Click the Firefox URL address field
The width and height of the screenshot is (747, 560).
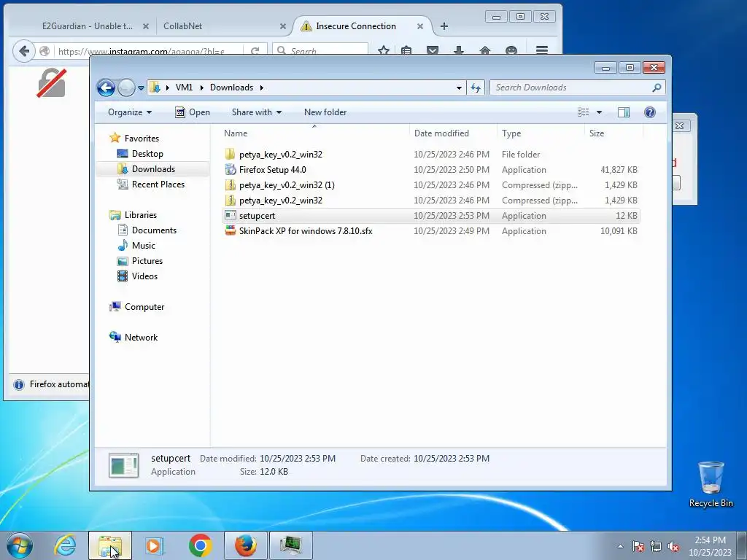[150, 51]
